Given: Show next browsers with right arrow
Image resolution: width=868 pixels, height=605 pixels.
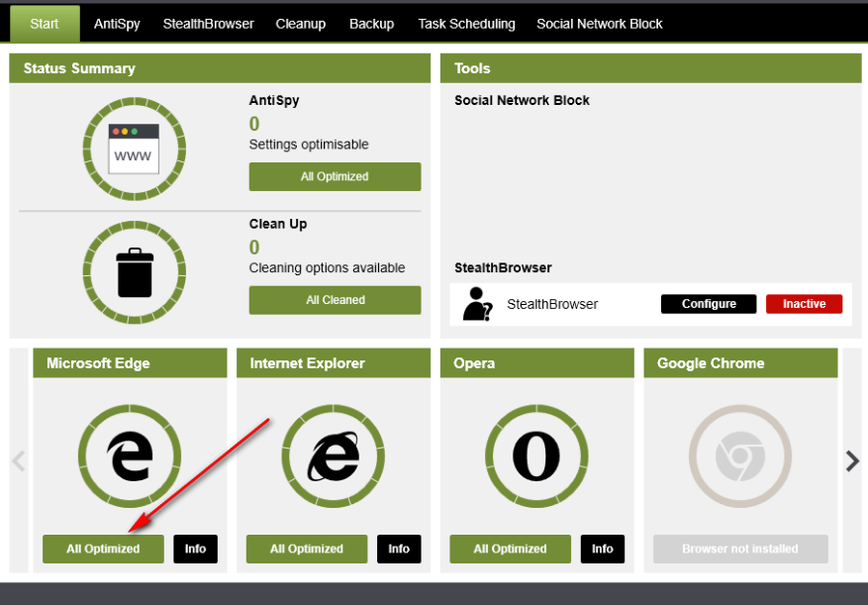Looking at the screenshot, I should click(852, 461).
